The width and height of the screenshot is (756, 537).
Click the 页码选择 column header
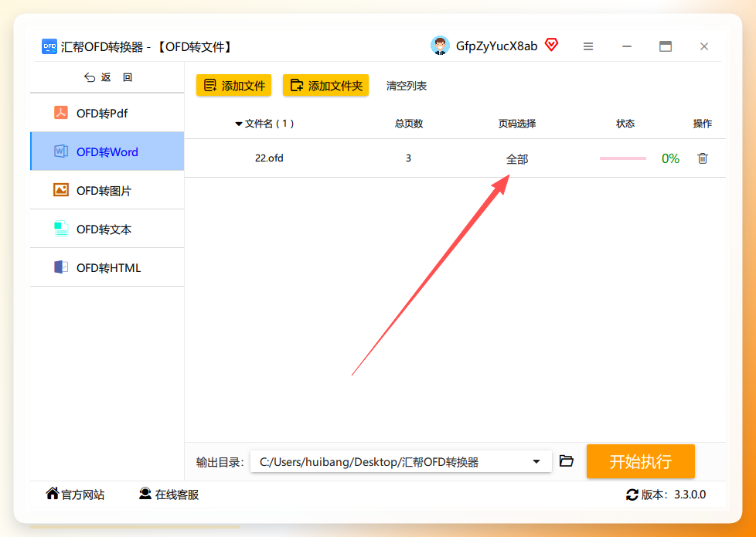(x=517, y=124)
